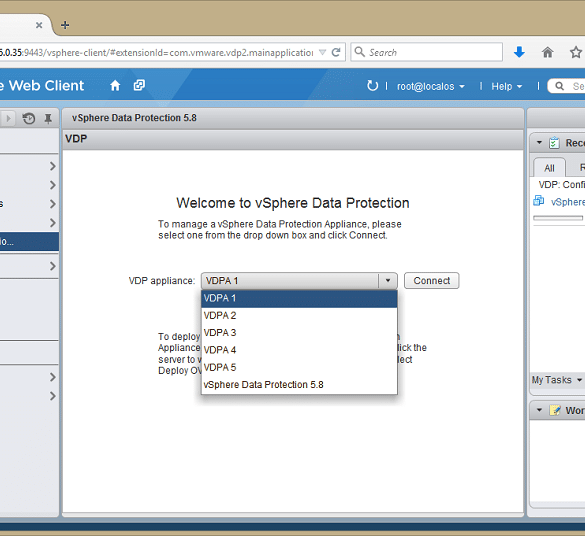Screen dimensions: 585x536
Task: Click the vSphere client search box
Action: pyautogui.click(x=567, y=86)
